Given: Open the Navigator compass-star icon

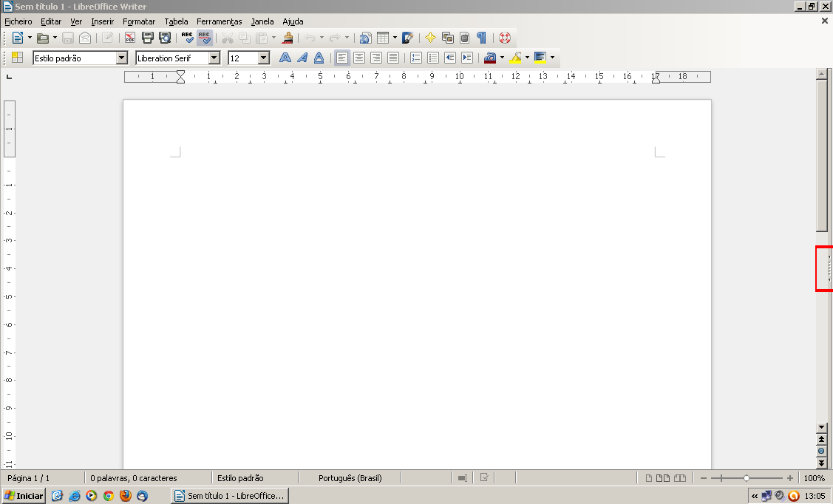Looking at the screenshot, I should click(430, 38).
